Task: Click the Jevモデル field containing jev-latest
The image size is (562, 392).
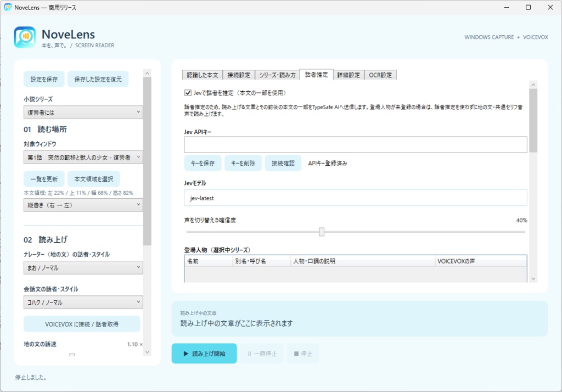Action: click(356, 198)
